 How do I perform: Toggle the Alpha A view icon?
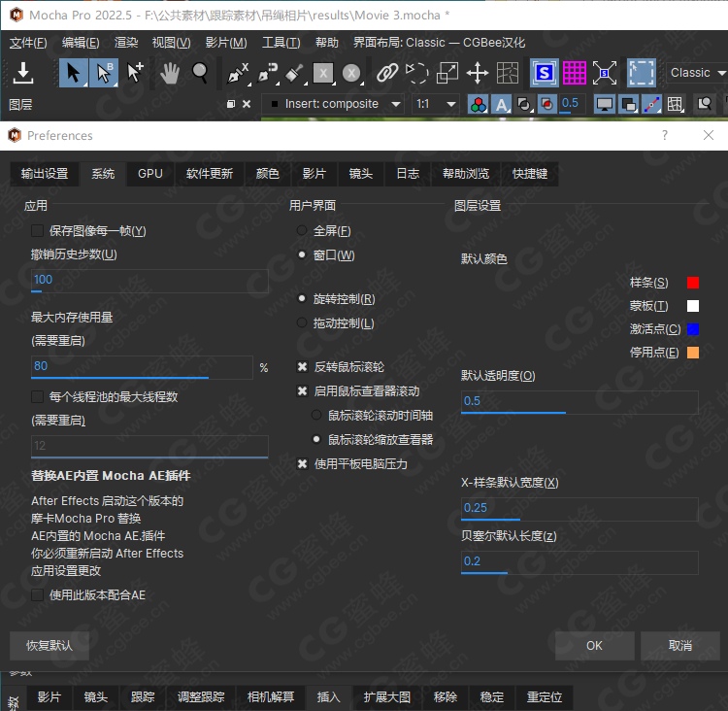502,104
